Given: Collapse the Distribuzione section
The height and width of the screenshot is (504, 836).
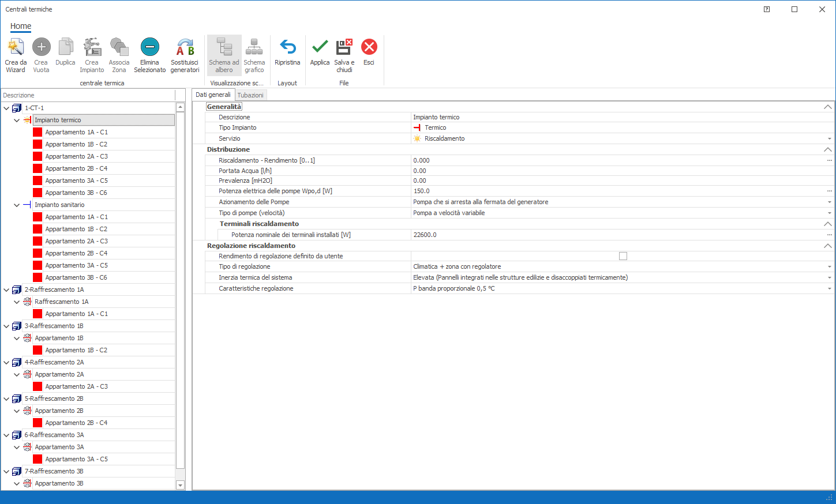Looking at the screenshot, I should click(x=827, y=150).
